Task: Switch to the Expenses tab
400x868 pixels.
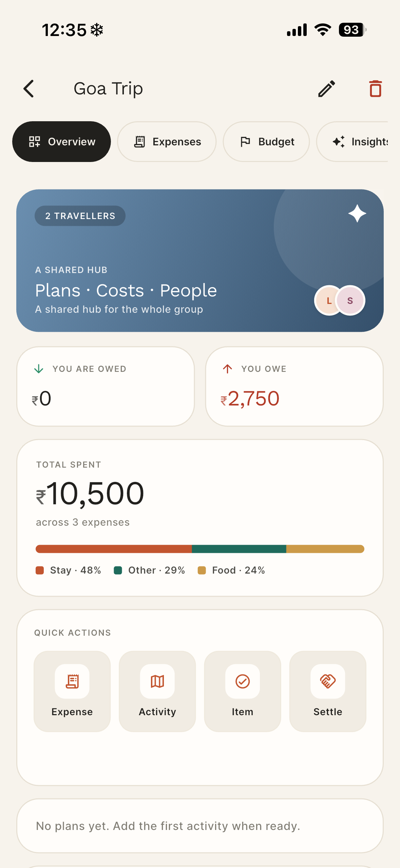Action: [x=167, y=142]
